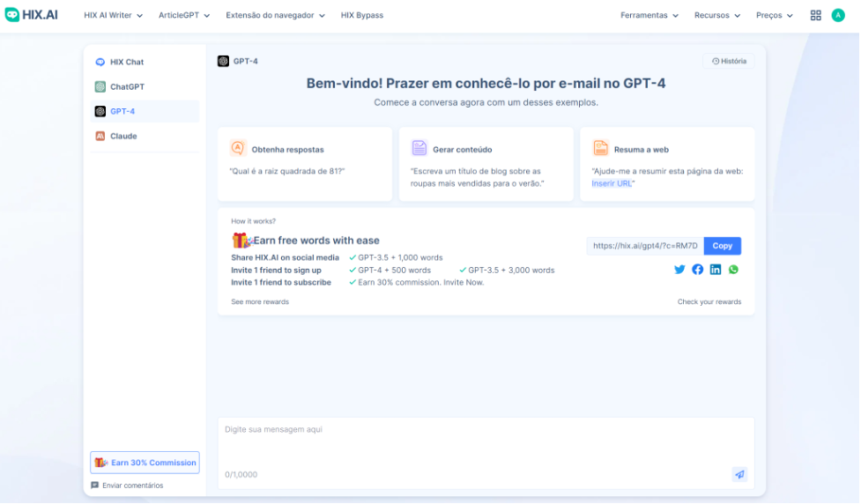The width and height of the screenshot is (861, 504).
Task: Click the Obtenha respostas card icon
Action: coord(238,148)
